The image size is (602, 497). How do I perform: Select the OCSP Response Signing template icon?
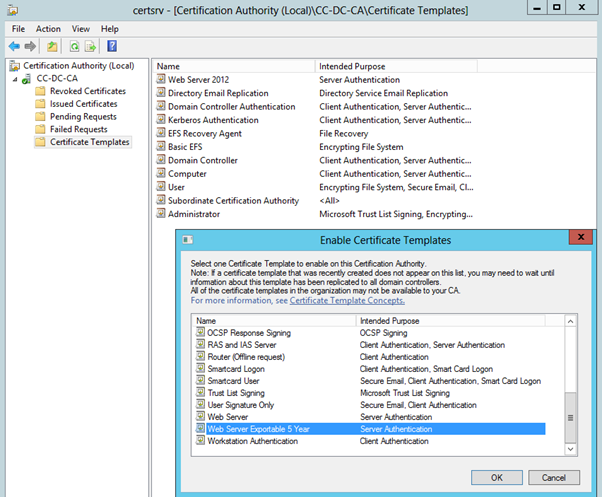[200, 331]
